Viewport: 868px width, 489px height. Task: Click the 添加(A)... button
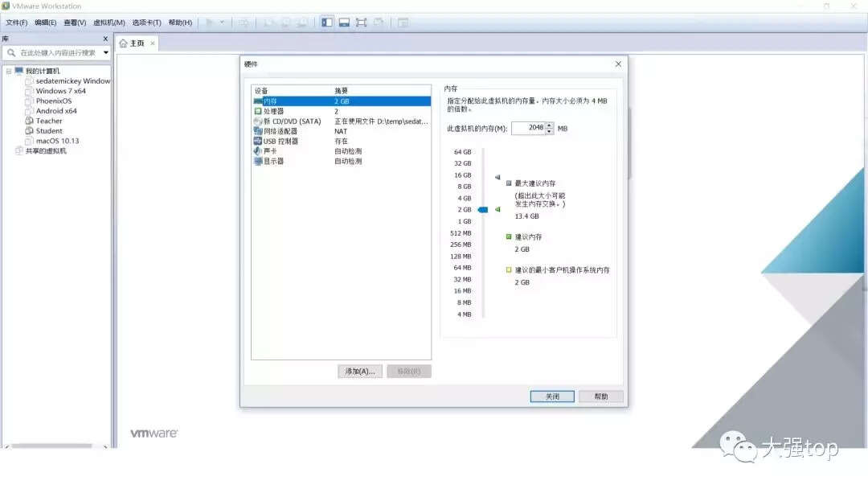point(360,371)
